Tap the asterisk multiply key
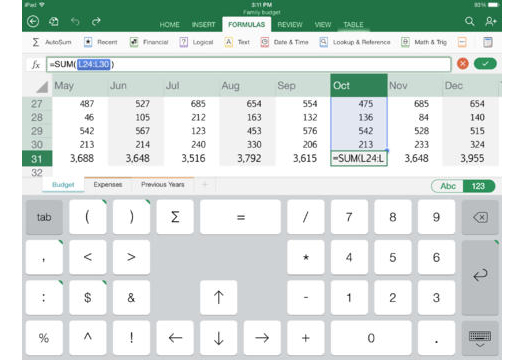Screen dimensions: 525x360 306,258
